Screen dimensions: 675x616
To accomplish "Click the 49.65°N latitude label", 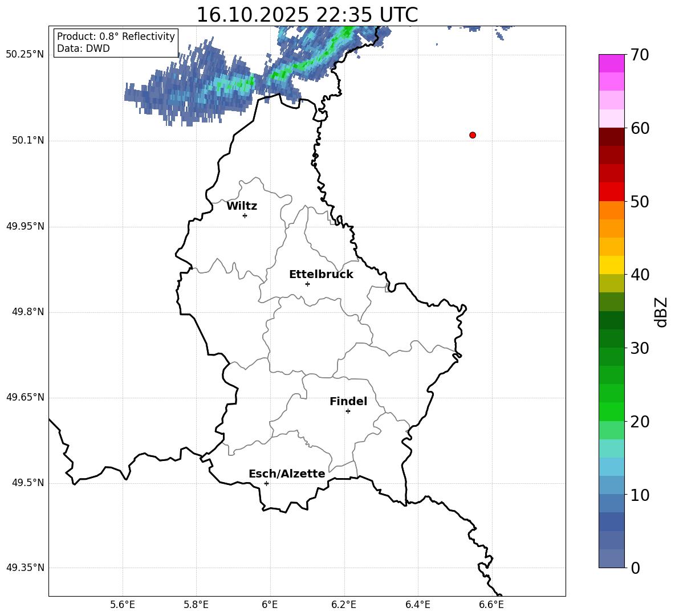I will [x=25, y=397].
